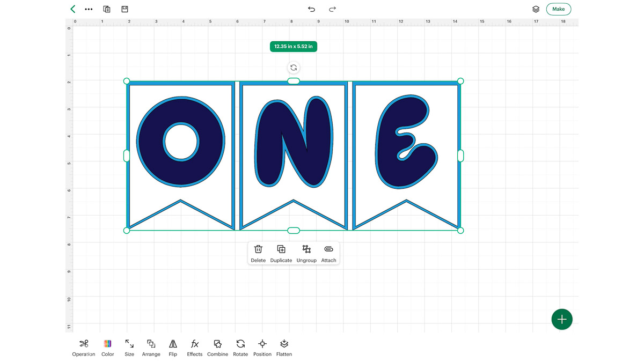Viewport: 644px width, 362px height.
Task: Select the Operation scissors icon
Action: (83, 346)
